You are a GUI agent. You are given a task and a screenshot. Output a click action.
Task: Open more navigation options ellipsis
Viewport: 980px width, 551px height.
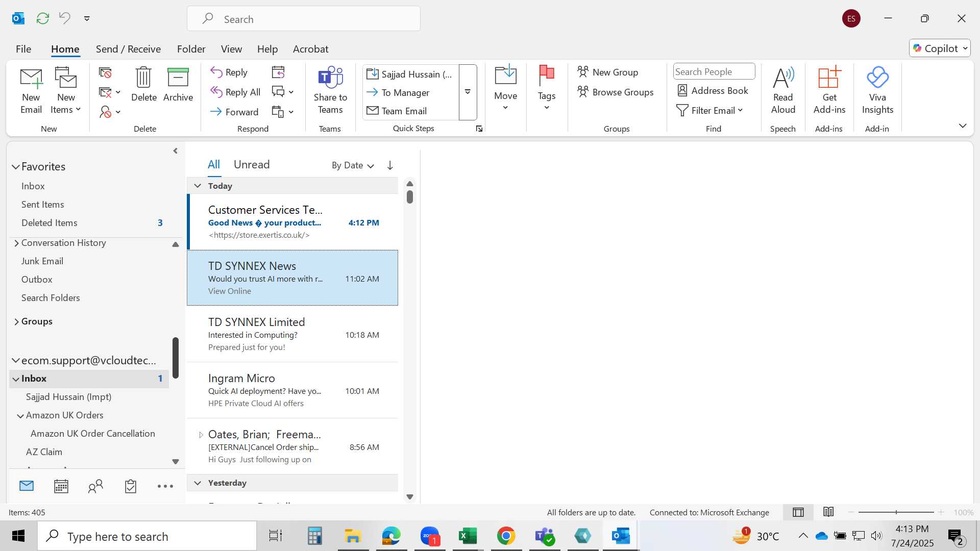[x=165, y=486]
